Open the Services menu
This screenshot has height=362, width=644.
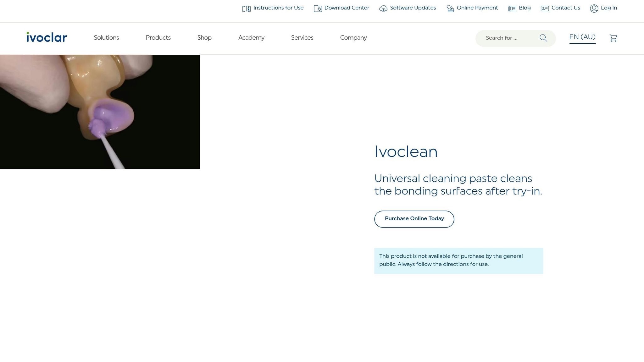(302, 38)
